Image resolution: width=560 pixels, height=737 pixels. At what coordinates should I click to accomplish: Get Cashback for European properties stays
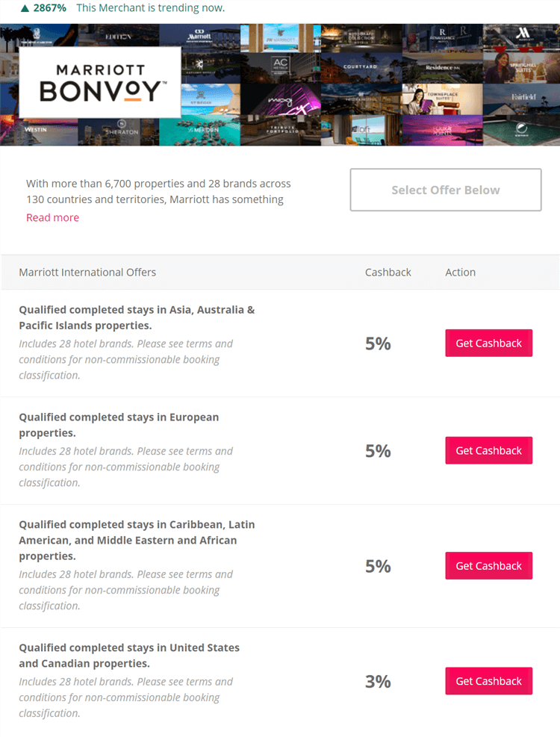pyautogui.click(x=488, y=450)
